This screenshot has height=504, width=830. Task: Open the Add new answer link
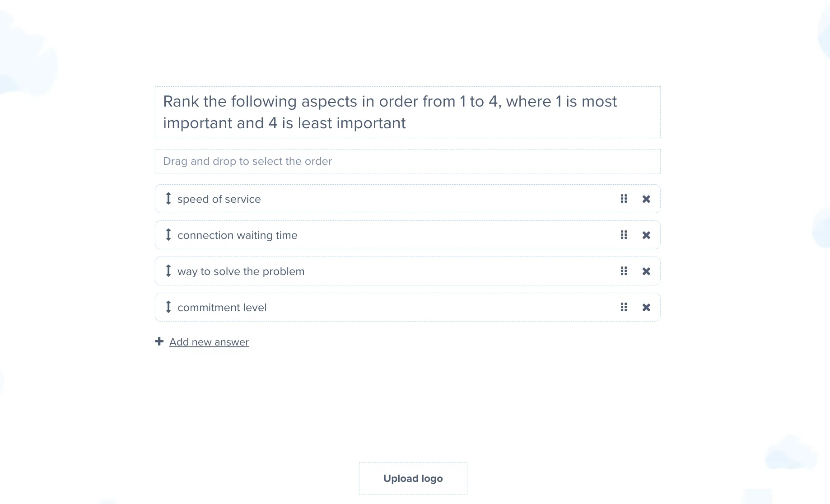pos(209,342)
